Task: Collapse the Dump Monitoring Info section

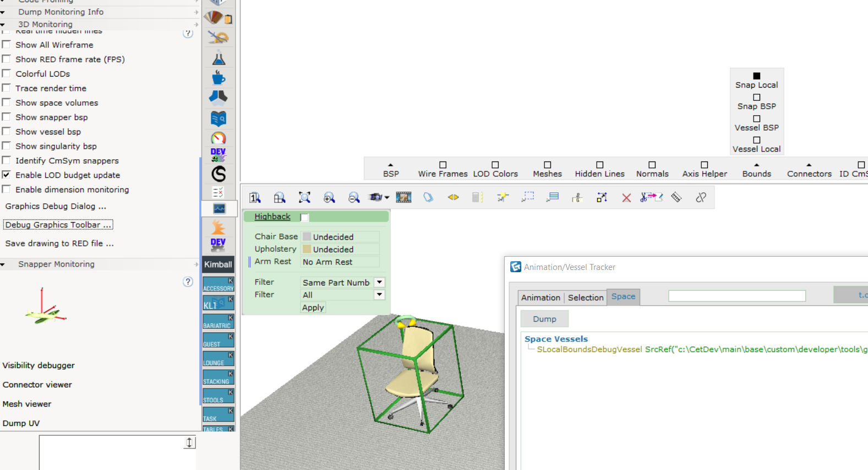Action: [3, 12]
